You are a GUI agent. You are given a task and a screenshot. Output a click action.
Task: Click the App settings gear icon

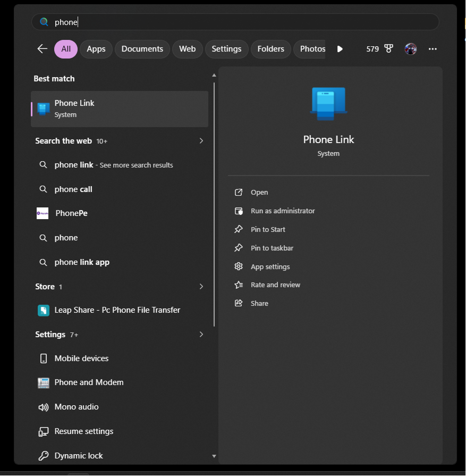click(x=239, y=266)
